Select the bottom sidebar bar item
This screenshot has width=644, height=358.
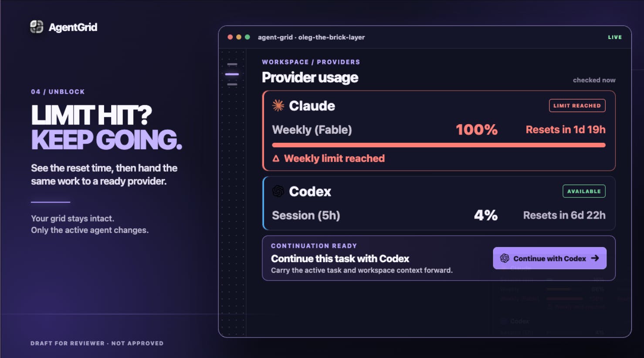click(x=232, y=84)
